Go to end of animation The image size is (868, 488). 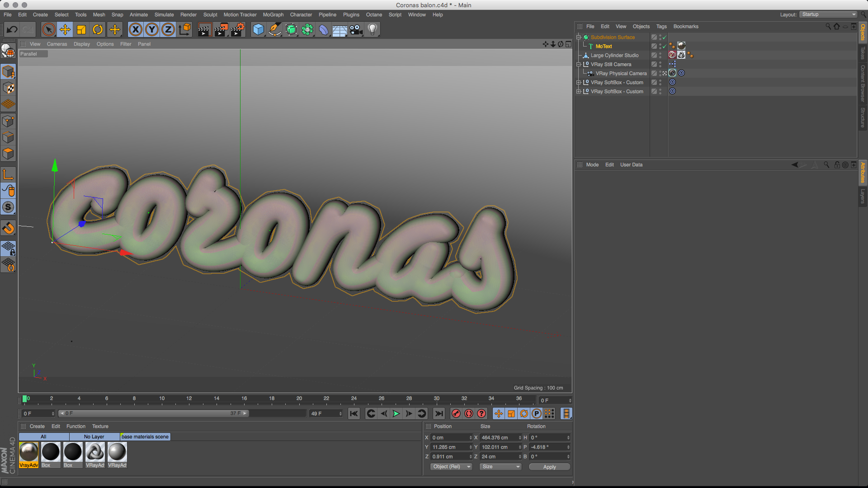(439, 413)
